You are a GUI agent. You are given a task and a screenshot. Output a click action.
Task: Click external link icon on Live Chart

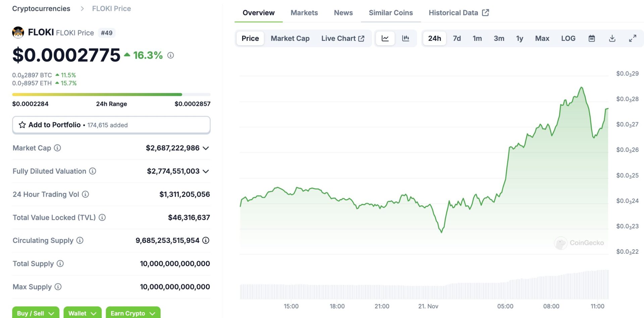pos(361,39)
